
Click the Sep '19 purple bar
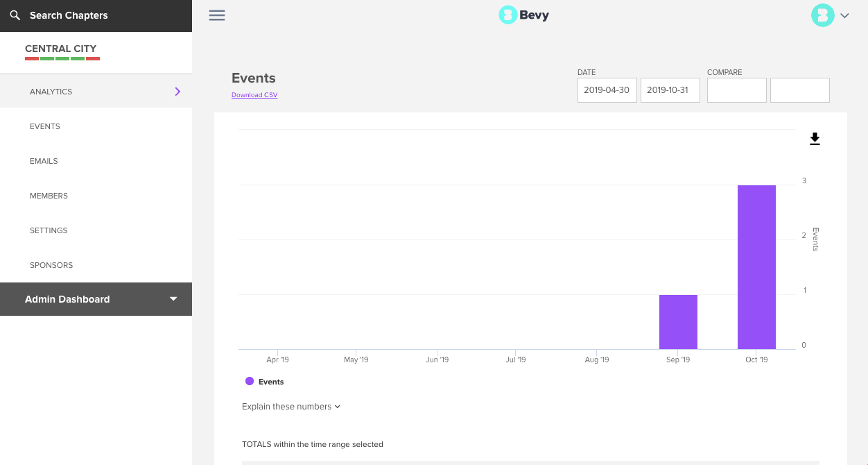[x=678, y=322]
